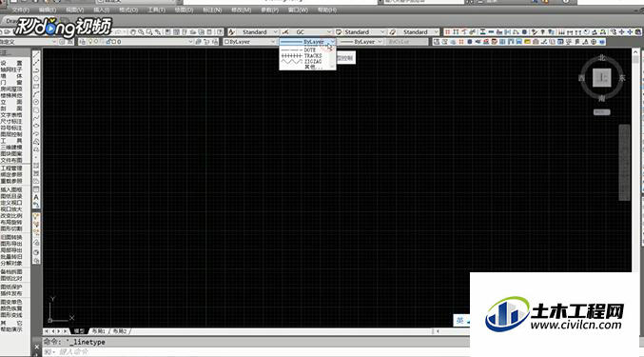The image size is (644, 357).
Task: Click the South label on view compass
Action: (602, 98)
